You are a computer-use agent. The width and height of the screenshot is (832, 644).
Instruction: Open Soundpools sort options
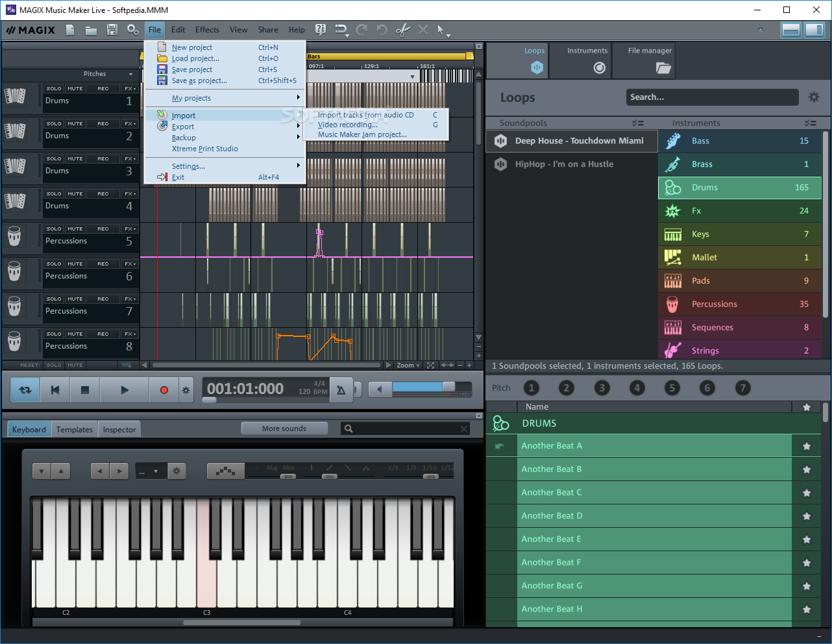tap(637, 123)
